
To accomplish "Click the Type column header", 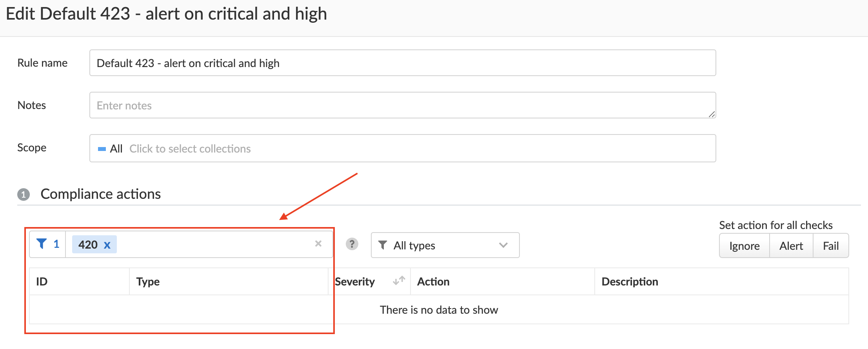I will click(x=148, y=282).
